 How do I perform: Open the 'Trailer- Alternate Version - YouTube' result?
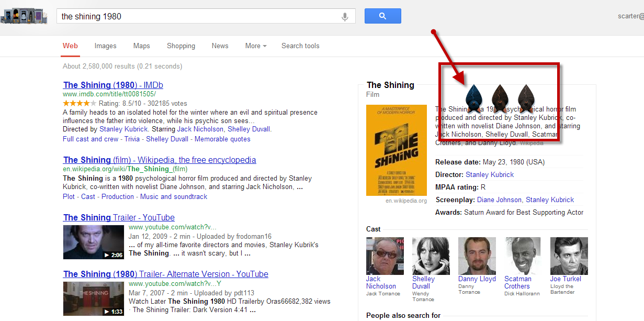166,274
